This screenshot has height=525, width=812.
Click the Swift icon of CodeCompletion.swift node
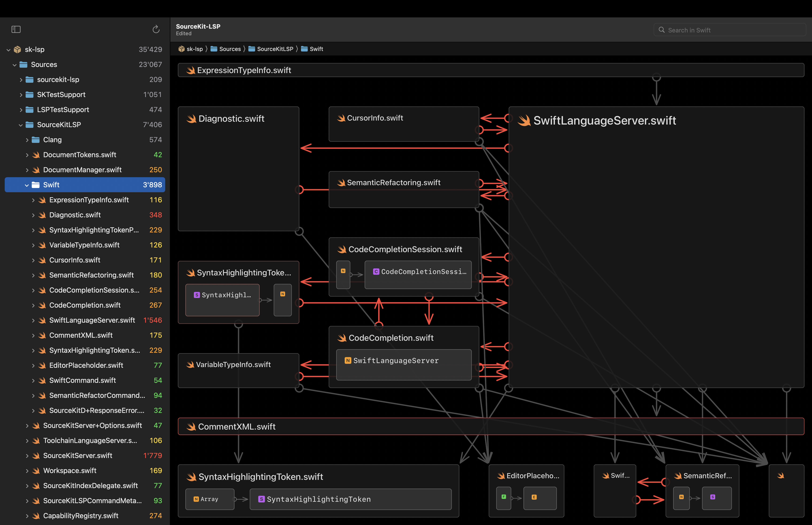coord(342,338)
